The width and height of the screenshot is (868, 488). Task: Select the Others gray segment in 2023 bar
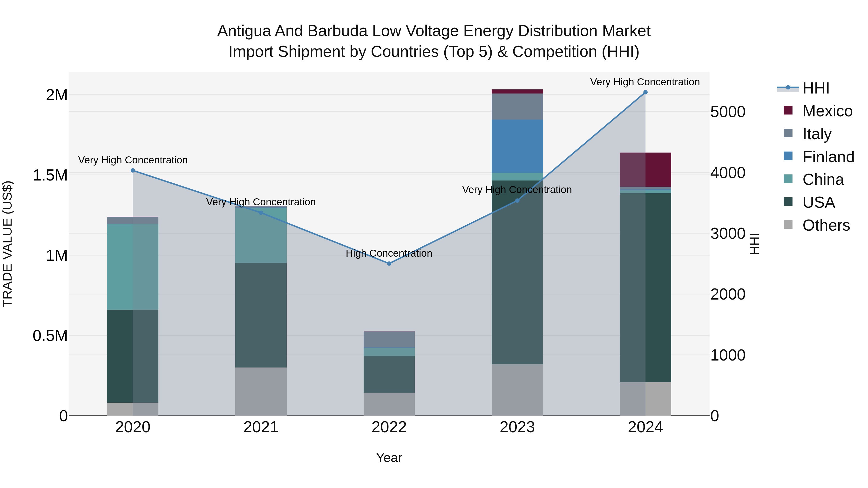pyautogui.click(x=517, y=390)
